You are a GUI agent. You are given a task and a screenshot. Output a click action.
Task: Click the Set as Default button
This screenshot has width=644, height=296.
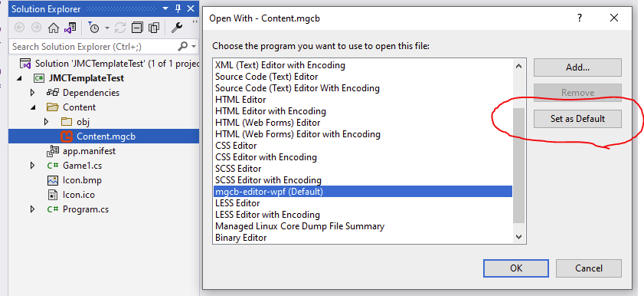click(577, 119)
